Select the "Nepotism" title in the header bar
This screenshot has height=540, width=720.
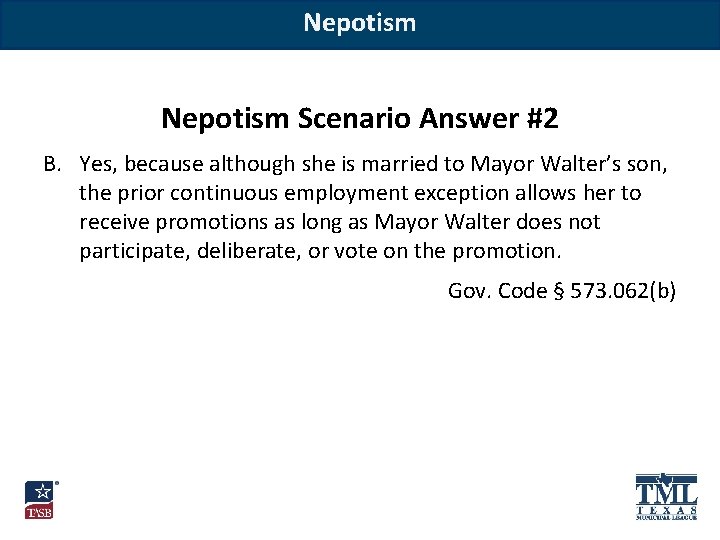tap(360, 22)
